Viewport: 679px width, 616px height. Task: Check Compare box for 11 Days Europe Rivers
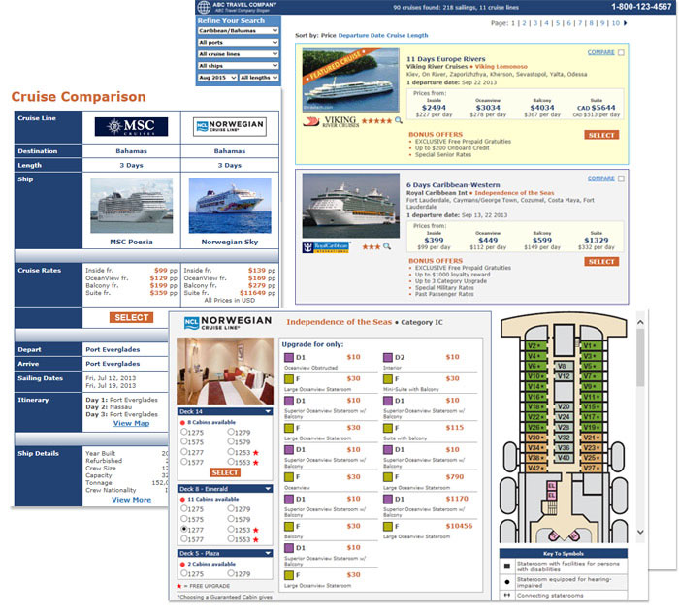(621, 52)
